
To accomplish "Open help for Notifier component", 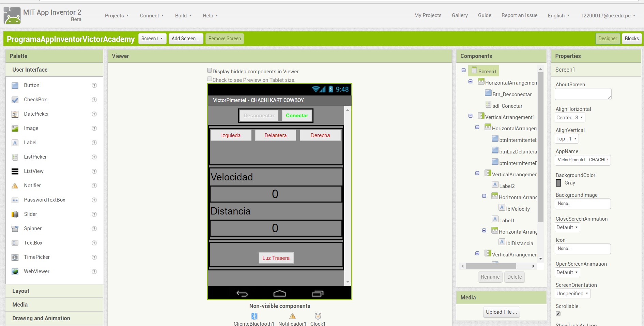I will [x=94, y=186].
